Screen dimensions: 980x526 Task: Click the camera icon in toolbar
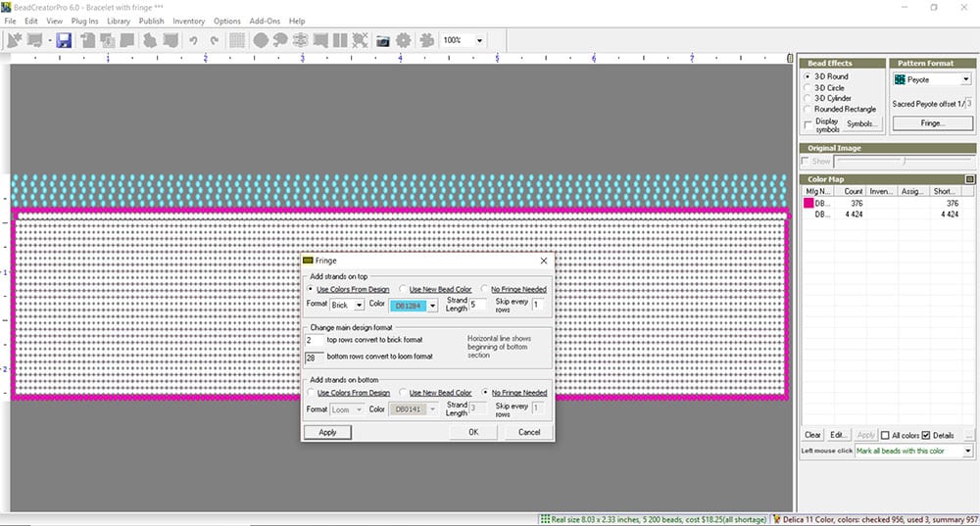click(x=382, y=41)
